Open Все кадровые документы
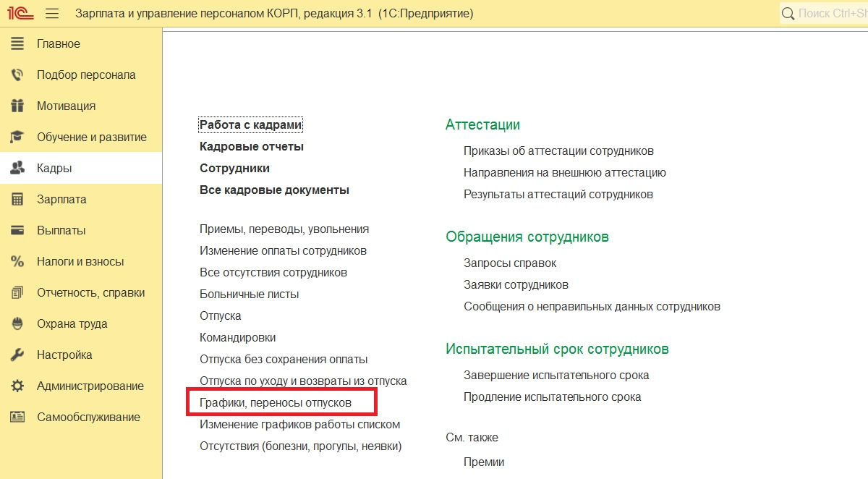The width and height of the screenshot is (868, 479). pyautogui.click(x=274, y=190)
